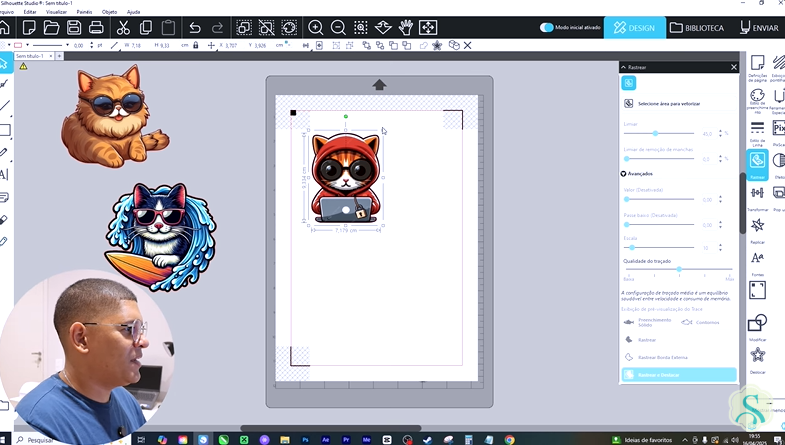Cut the selection with the scissors icon
Image resolution: width=785 pixels, height=445 pixels.
[123, 28]
